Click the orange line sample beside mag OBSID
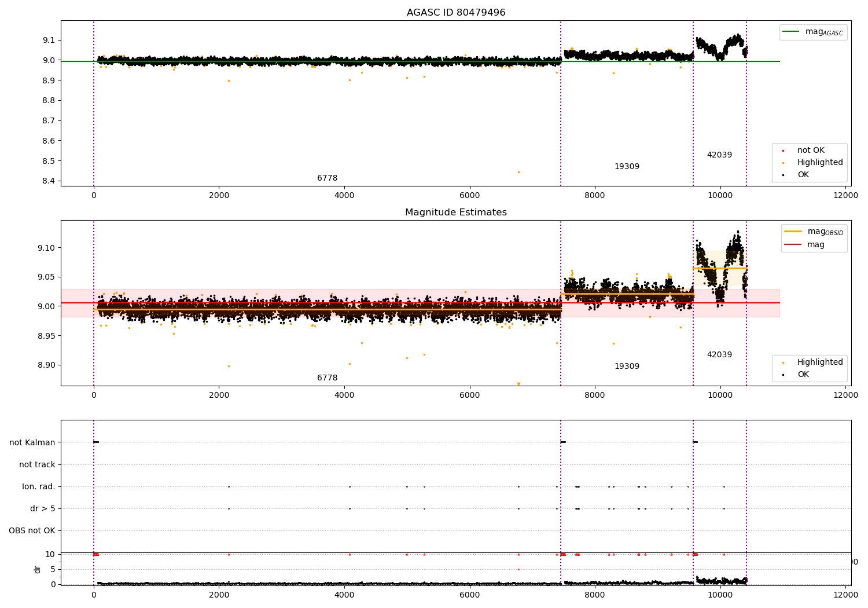This screenshot has width=868, height=608. pyautogui.click(x=793, y=232)
